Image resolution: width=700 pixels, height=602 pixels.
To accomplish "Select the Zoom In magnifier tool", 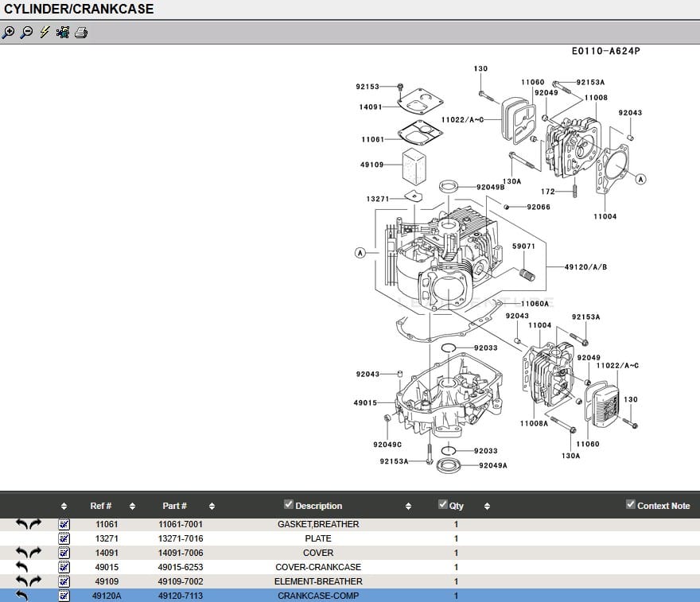I will tap(10, 33).
